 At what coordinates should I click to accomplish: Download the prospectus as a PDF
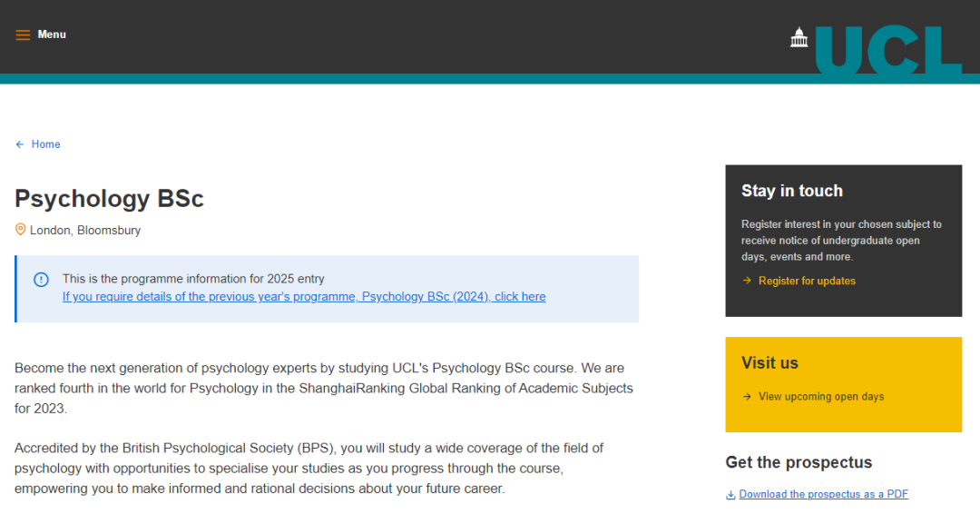click(x=823, y=494)
